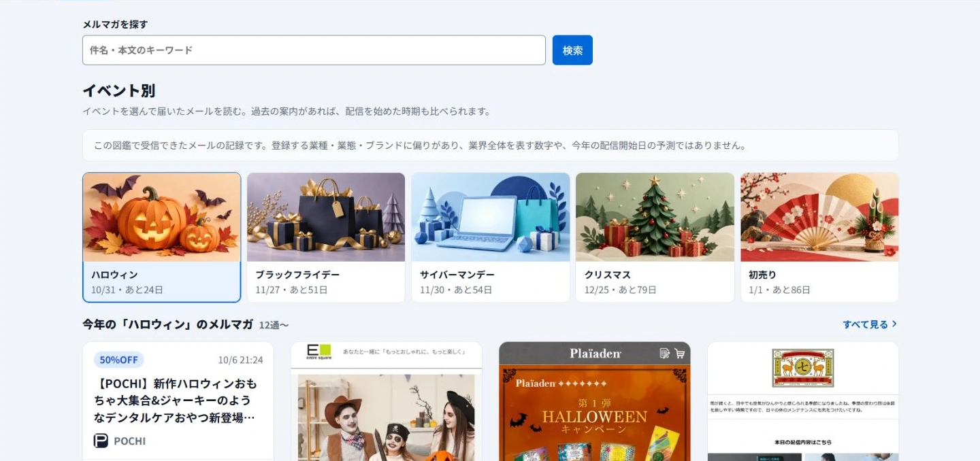Click the black shopping bags image
The width and height of the screenshot is (980, 461).
[326, 217]
